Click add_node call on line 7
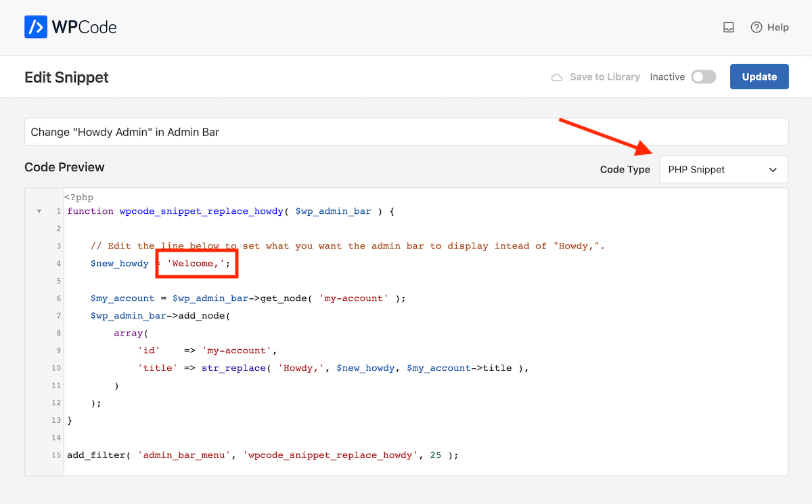The image size is (812, 504). pos(202,316)
